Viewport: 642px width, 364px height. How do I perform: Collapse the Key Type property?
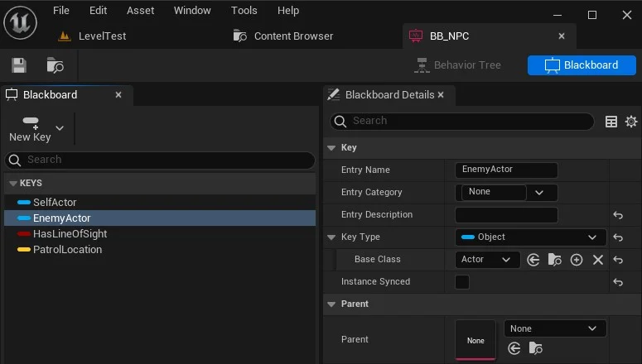pos(331,237)
